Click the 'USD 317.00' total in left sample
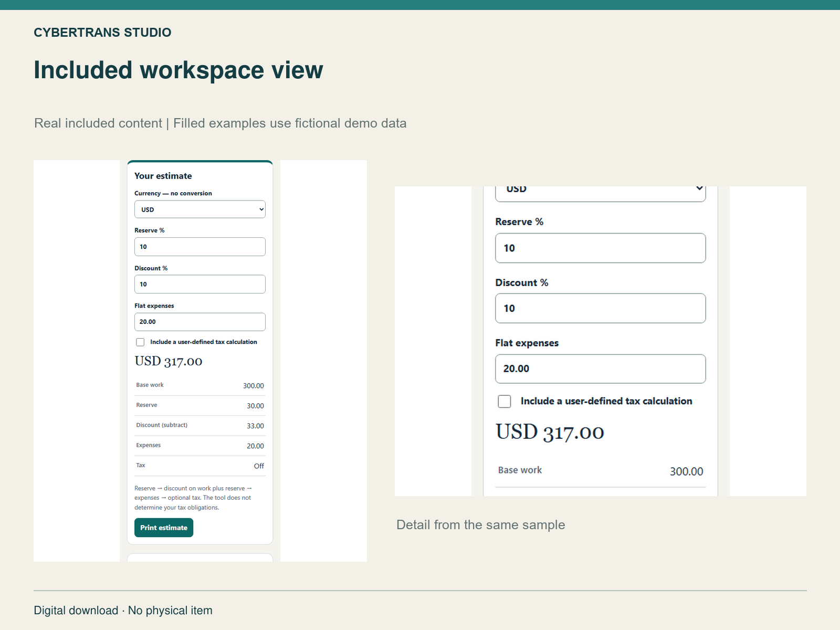 169,361
